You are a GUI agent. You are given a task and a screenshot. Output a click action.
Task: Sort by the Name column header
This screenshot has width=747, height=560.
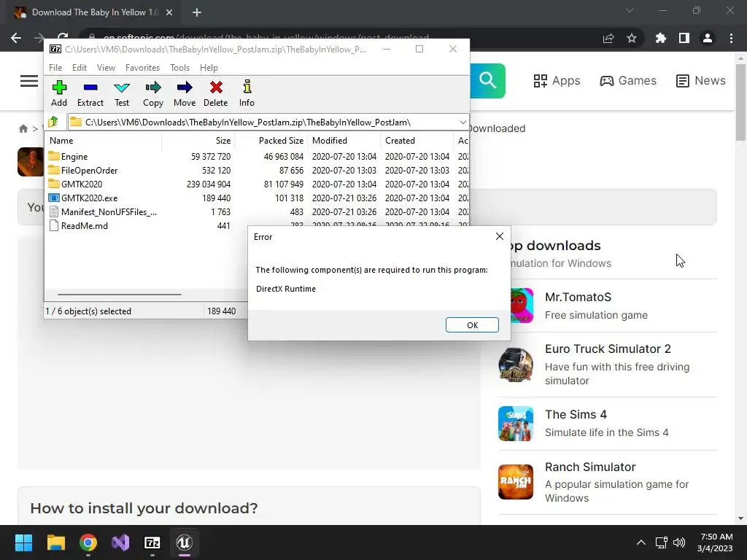click(104, 141)
